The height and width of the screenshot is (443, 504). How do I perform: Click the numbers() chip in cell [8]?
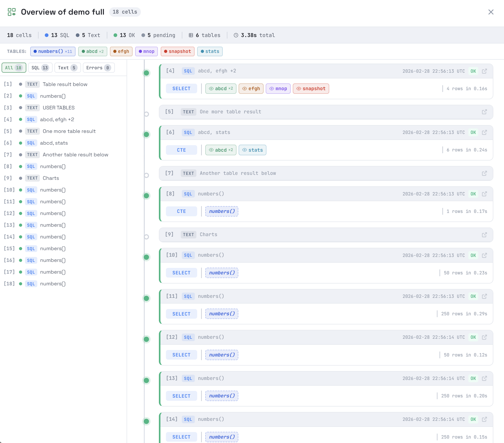(x=222, y=211)
